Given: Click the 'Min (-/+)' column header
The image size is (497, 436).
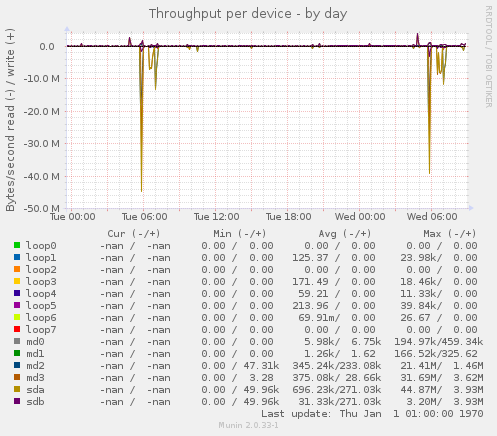Looking at the screenshot, I should click(240, 234).
